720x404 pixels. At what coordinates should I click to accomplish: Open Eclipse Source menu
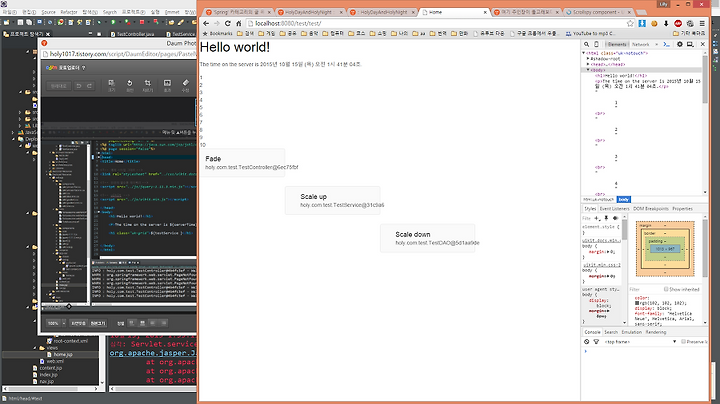click(48, 12)
